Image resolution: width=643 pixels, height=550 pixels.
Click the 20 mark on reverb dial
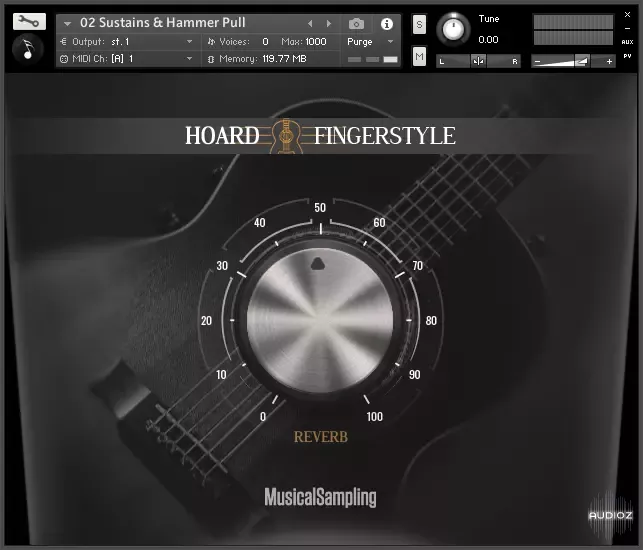click(206, 320)
